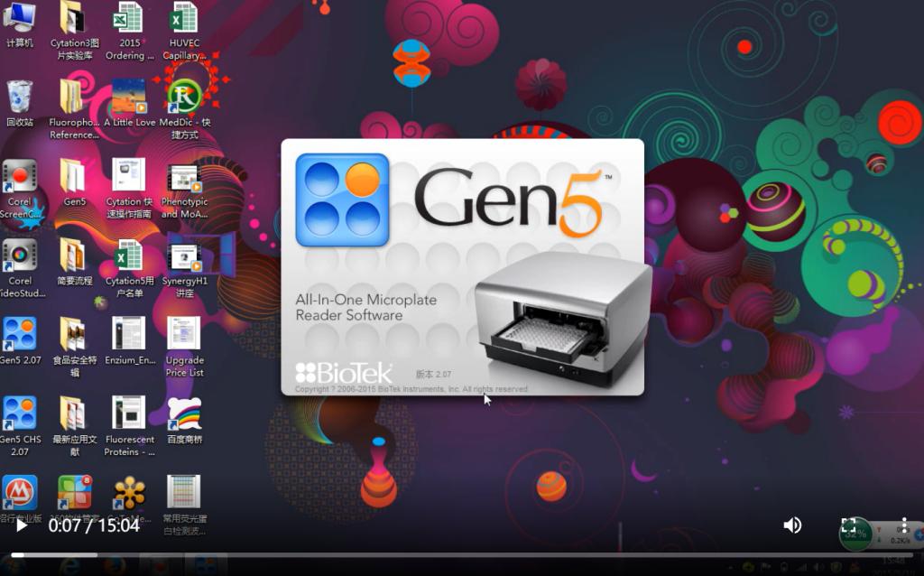The width and height of the screenshot is (924, 576).
Task: Select the 常用荧光蛋白 spreadsheet icon
Action: 184,506
